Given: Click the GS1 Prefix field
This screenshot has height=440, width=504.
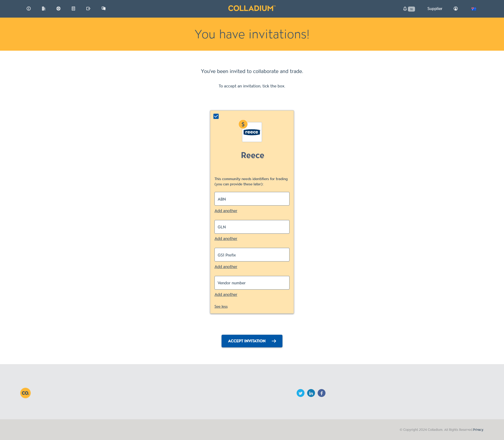Looking at the screenshot, I should pyautogui.click(x=252, y=255).
